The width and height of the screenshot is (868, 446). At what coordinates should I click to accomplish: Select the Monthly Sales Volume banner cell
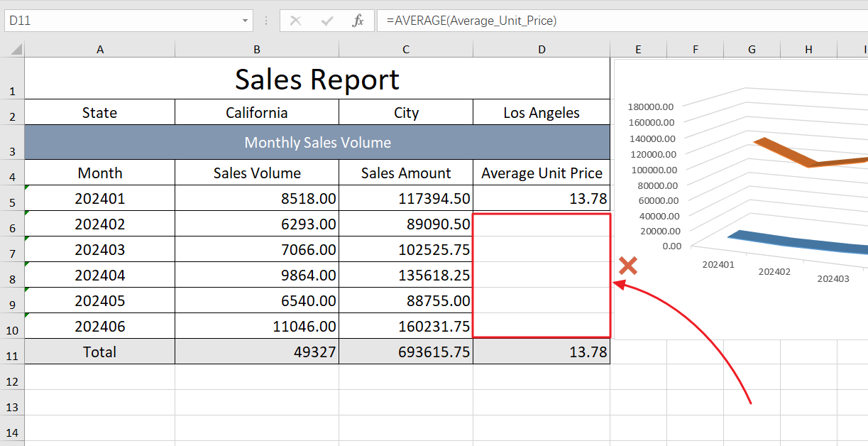point(317,143)
